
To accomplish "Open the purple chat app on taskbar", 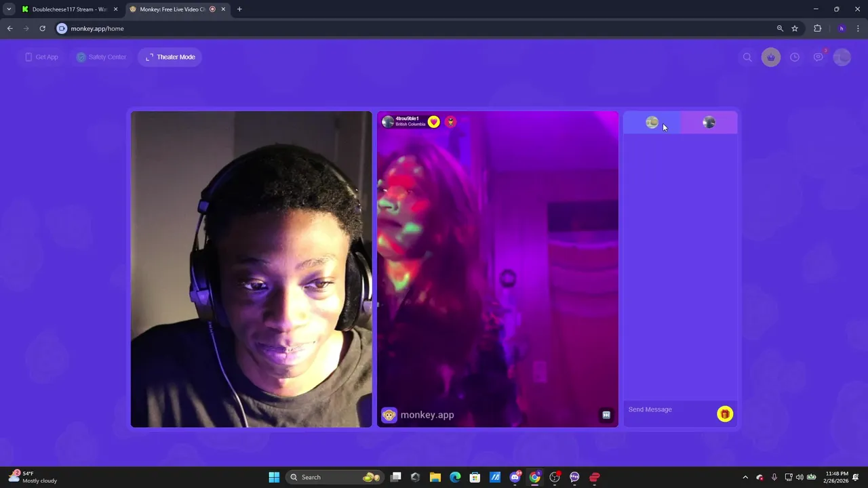I will pyautogui.click(x=574, y=477).
